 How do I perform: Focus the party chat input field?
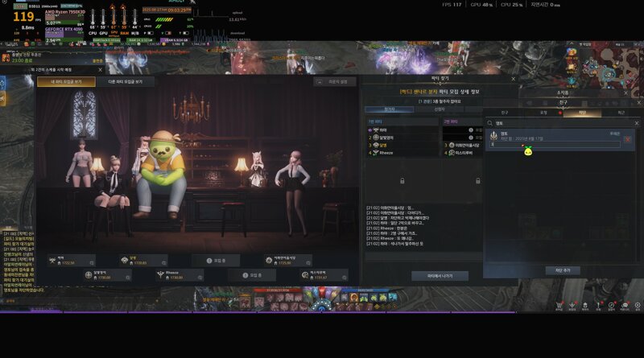(x=423, y=256)
